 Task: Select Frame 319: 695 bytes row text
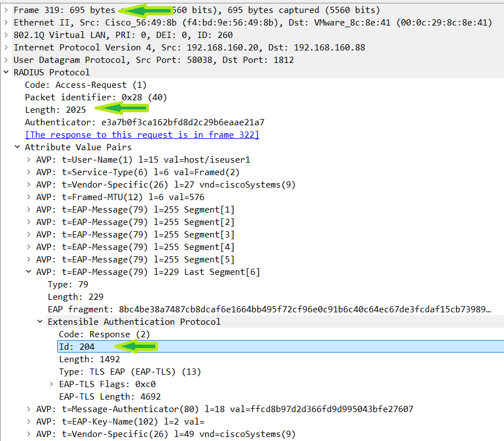coord(197,10)
